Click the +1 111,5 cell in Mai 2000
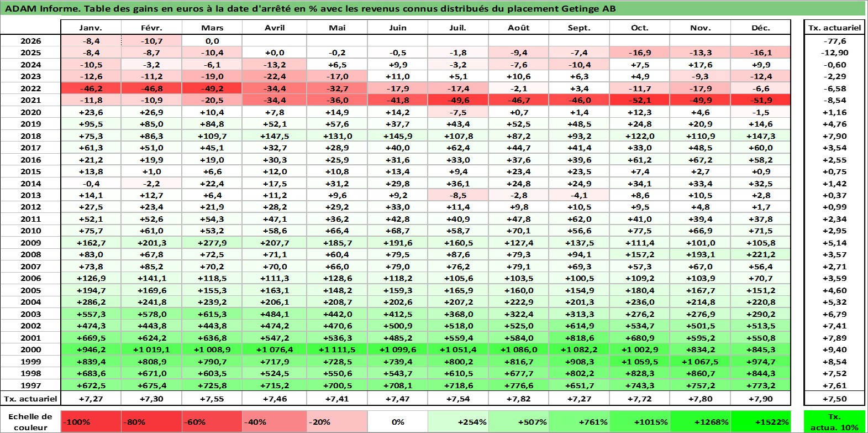Image resolution: width=868 pixels, height=433 pixels. (x=337, y=349)
